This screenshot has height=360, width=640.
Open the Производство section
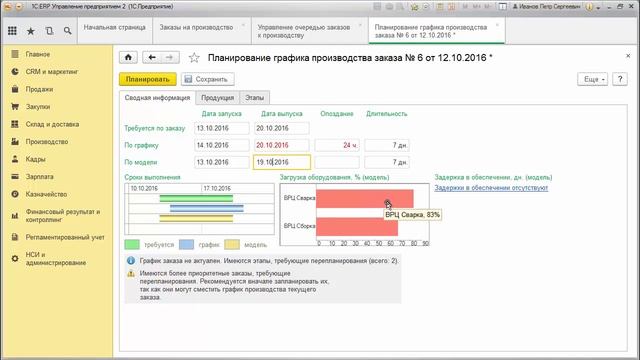[x=47, y=142]
